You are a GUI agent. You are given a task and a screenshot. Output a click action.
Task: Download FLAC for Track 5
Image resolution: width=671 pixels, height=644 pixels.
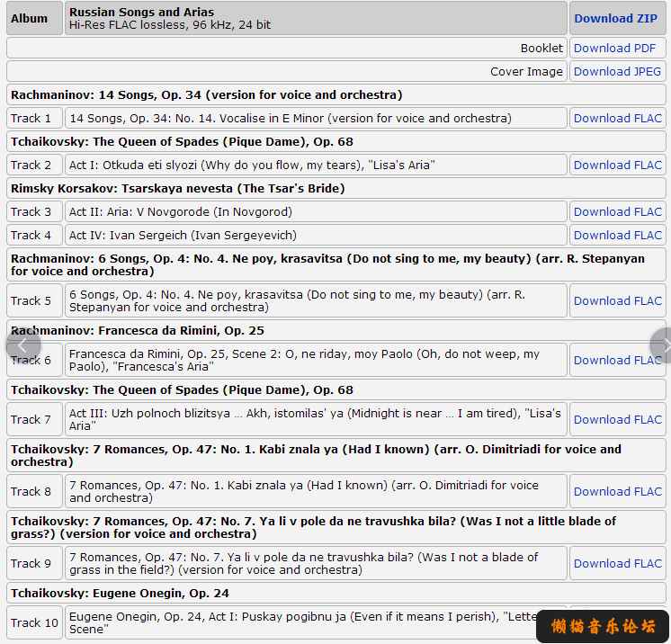[x=618, y=300]
